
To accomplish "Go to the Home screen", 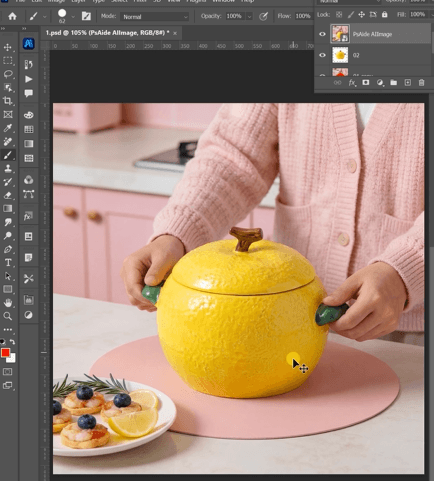I will click(12, 16).
